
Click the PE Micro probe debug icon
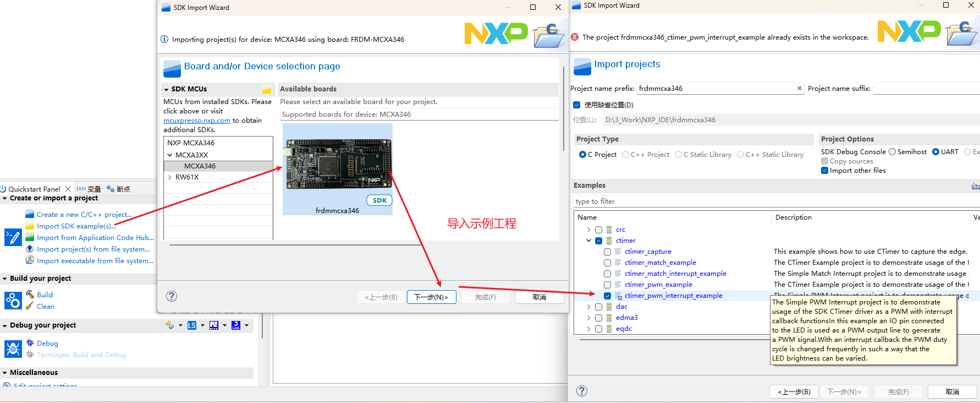click(x=214, y=325)
